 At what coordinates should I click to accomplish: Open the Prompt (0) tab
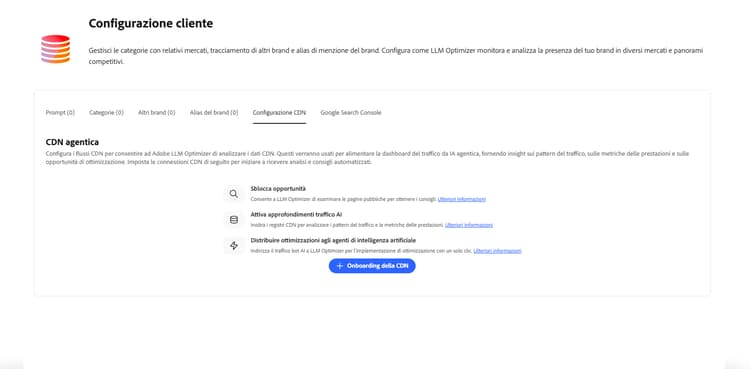(60, 112)
